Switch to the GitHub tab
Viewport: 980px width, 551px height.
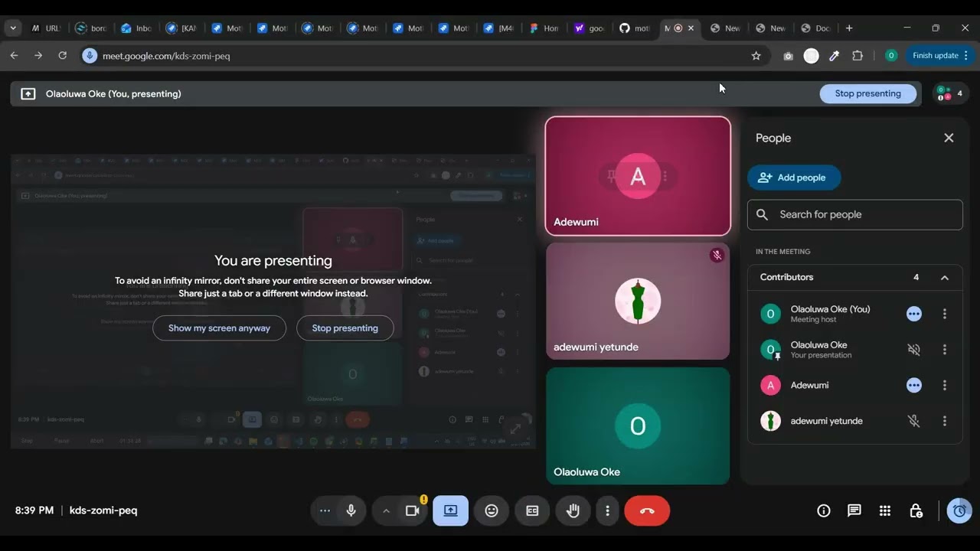click(634, 28)
